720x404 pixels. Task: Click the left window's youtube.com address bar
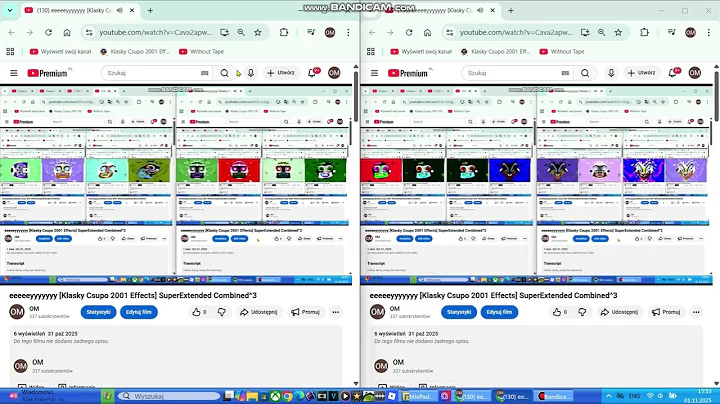tap(156, 32)
